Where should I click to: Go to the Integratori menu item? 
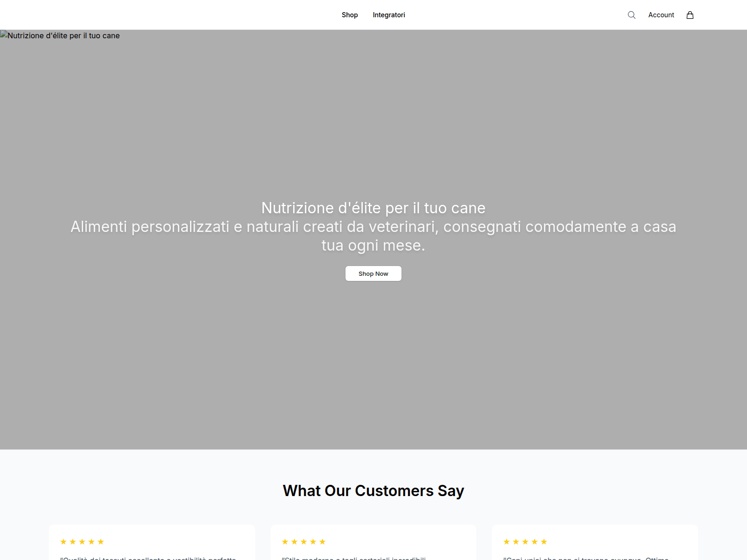[x=389, y=15]
